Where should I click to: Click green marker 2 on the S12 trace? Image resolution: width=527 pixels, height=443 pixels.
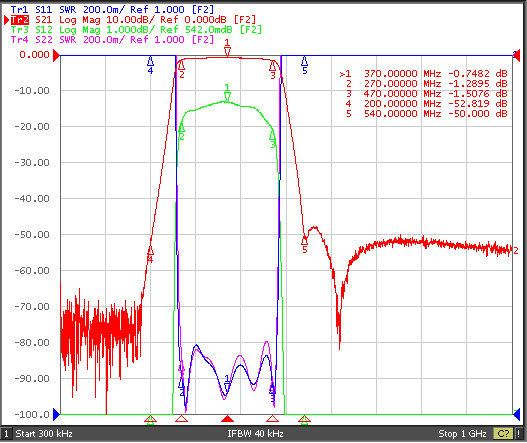(182, 132)
